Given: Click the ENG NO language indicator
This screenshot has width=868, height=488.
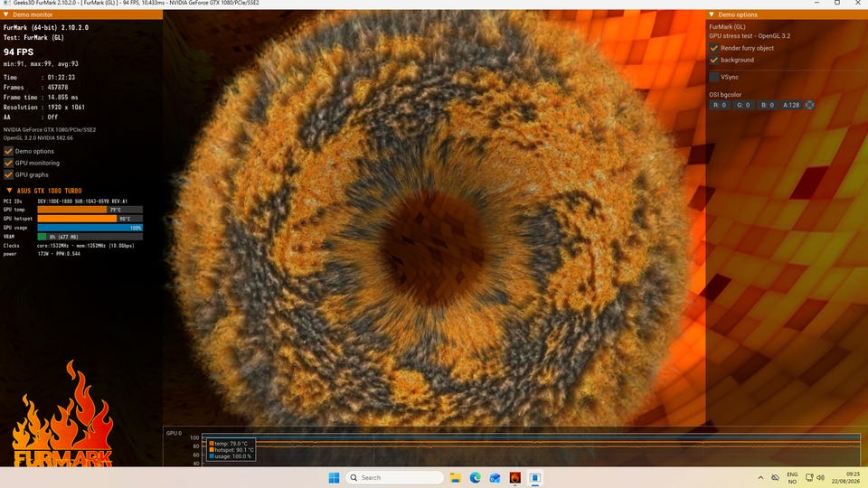Looking at the screenshot, I should click(792, 477).
